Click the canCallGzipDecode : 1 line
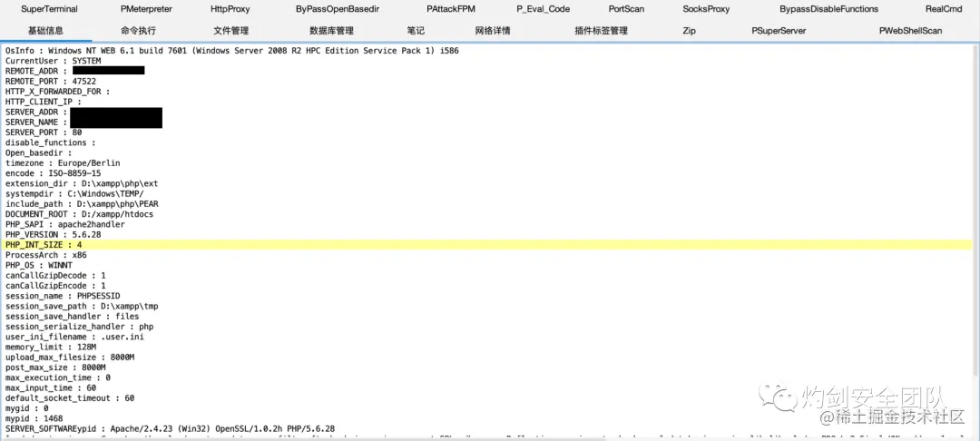The height and width of the screenshot is (441, 980). [55, 276]
